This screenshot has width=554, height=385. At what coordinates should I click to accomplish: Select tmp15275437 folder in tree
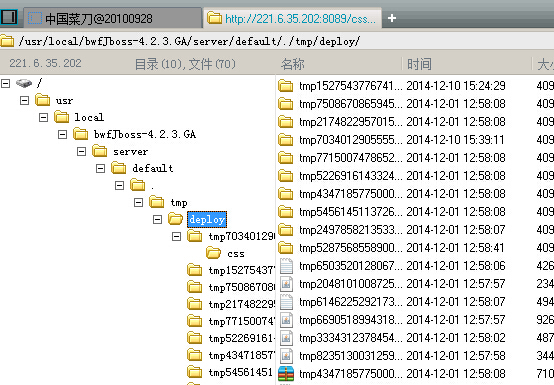241,271
